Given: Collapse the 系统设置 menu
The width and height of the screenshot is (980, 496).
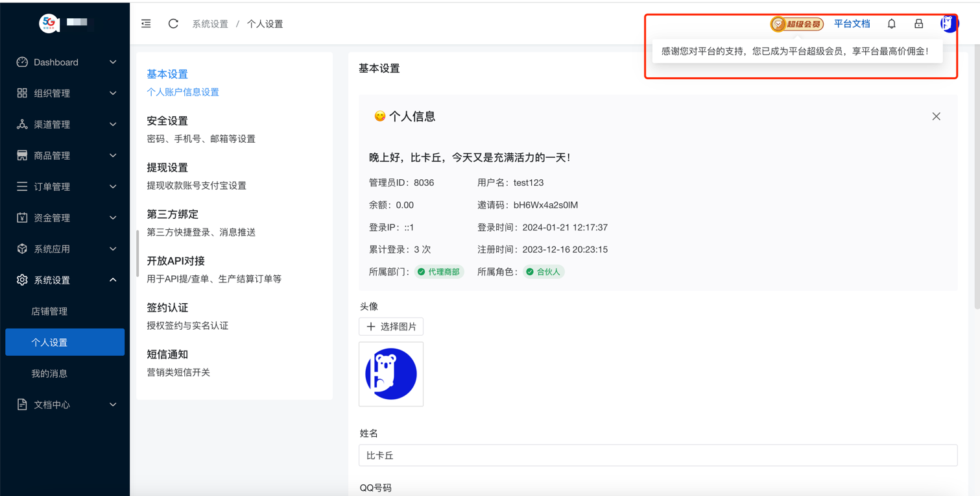Looking at the screenshot, I should tap(65, 280).
